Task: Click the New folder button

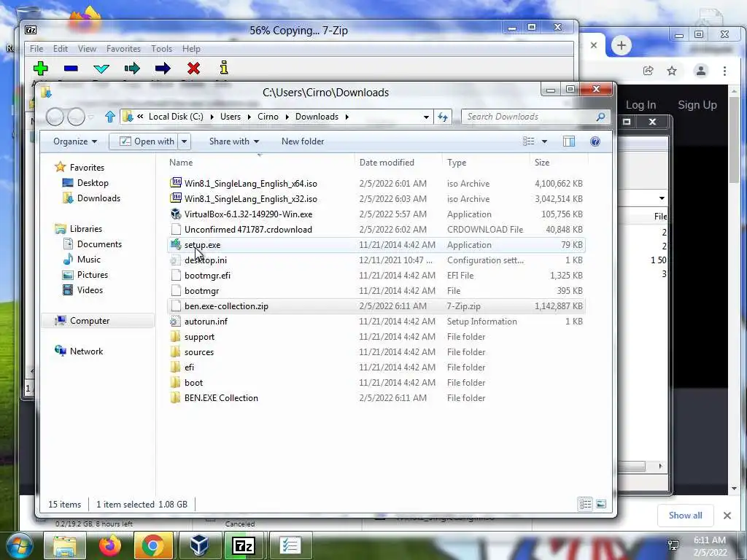Action: [303, 141]
